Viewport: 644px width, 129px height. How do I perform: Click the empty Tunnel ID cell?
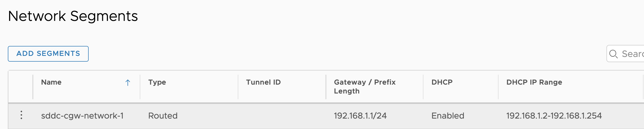coord(282,116)
